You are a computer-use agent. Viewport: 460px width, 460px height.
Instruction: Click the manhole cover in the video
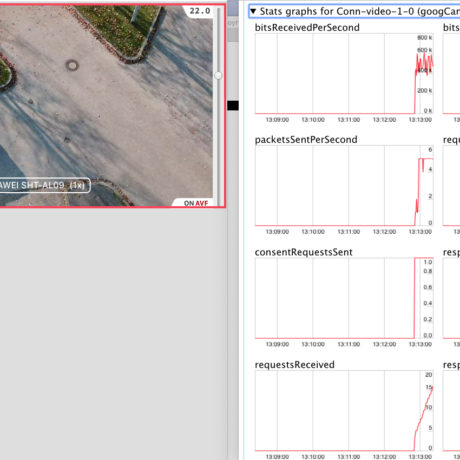pos(72,65)
